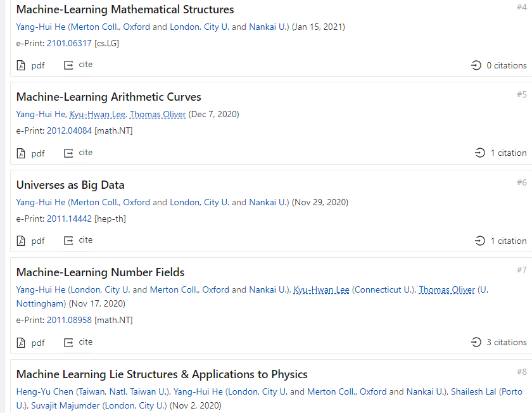This screenshot has height=413, width=532.
Task: Open the Universes as Big Data title
Action: tap(70, 185)
